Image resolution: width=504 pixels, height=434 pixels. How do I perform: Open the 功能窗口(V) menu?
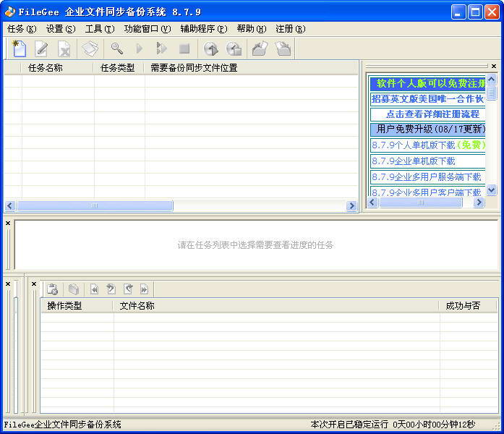click(x=148, y=29)
